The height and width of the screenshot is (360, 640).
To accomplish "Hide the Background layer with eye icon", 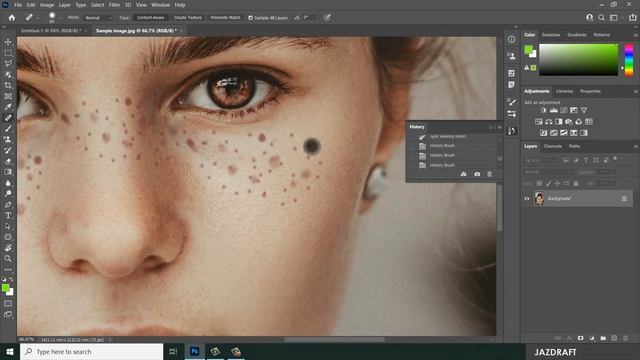I will tap(527, 199).
